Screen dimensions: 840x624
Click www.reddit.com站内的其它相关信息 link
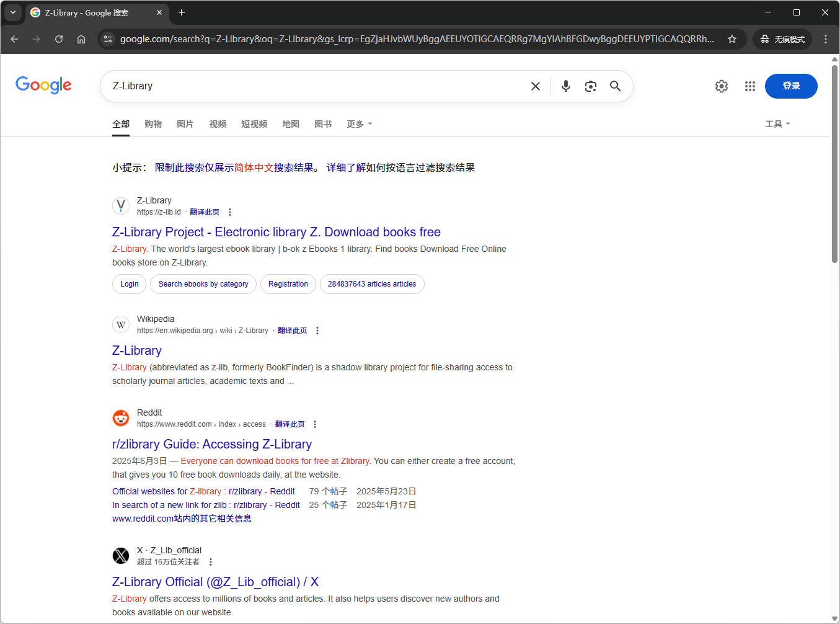[x=182, y=519]
